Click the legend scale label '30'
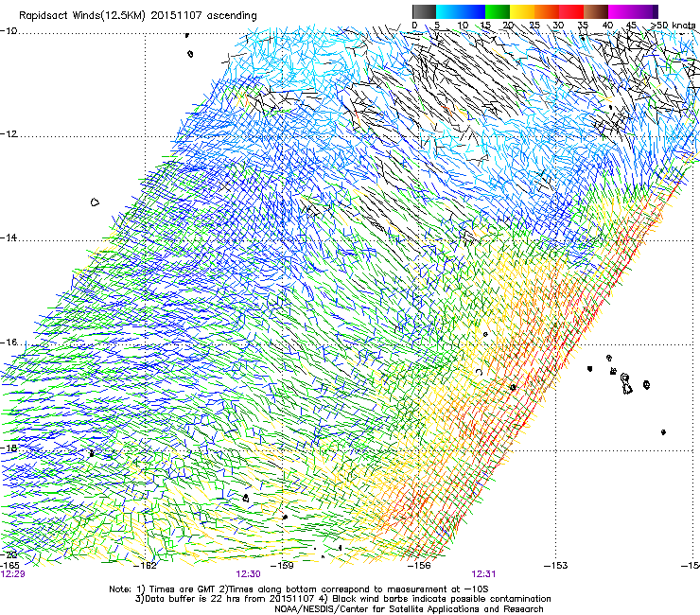 click(x=558, y=25)
